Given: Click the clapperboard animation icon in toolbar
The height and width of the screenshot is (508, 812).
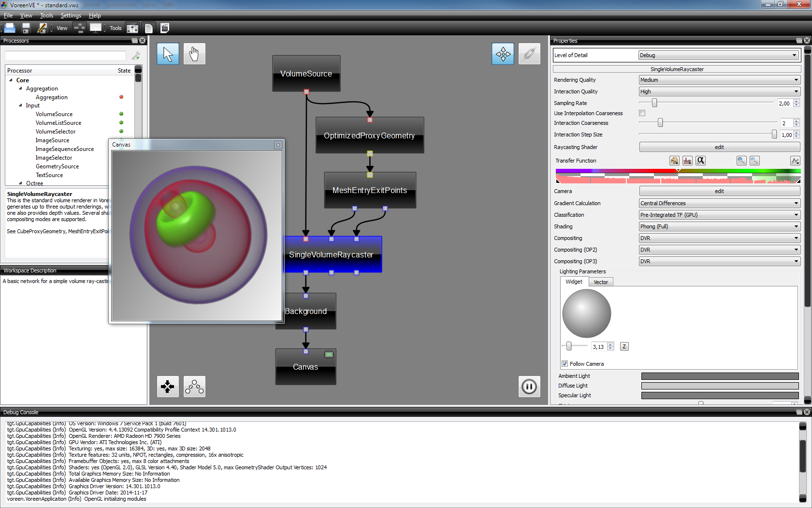Looking at the screenshot, I should tap(165, 28).
